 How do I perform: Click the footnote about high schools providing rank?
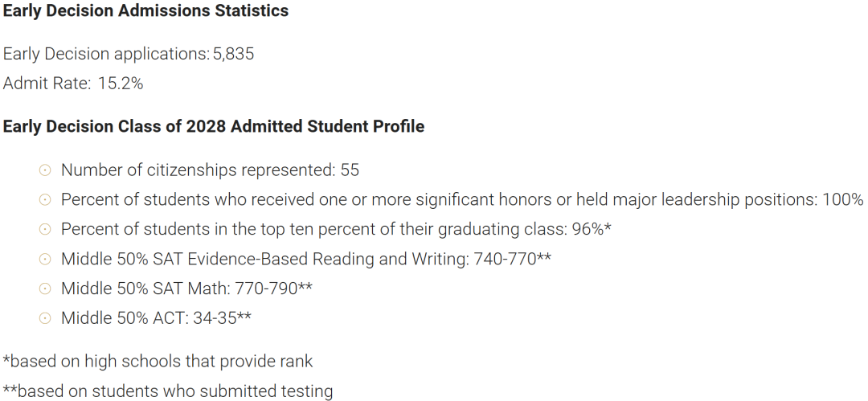(x=158, y=362)
